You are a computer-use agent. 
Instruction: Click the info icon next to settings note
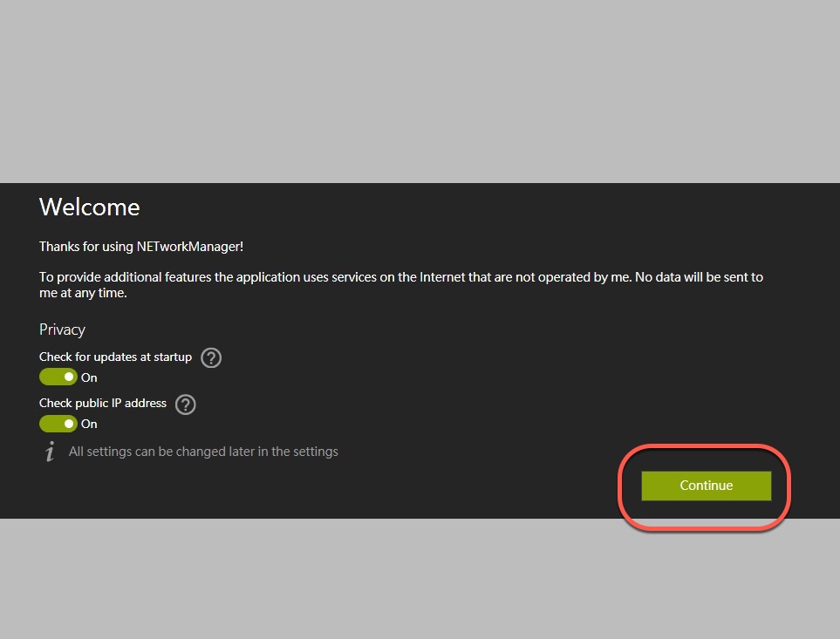tap(50, 452)
